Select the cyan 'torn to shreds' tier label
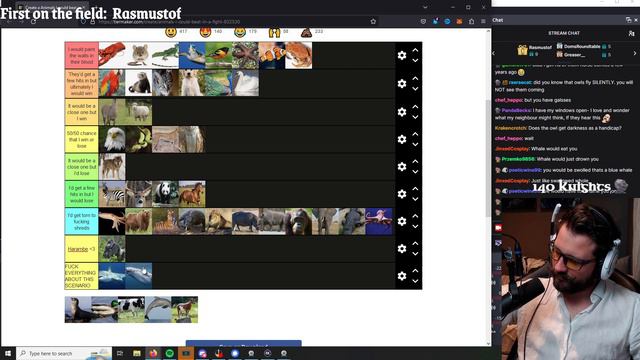 (82, 221)
